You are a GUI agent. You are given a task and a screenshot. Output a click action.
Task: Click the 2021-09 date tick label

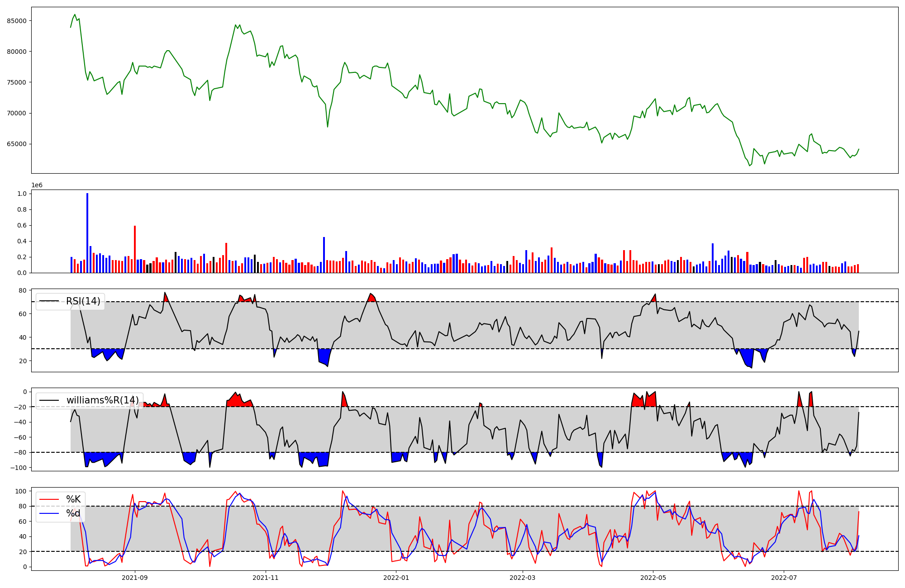tap(135, 578)
